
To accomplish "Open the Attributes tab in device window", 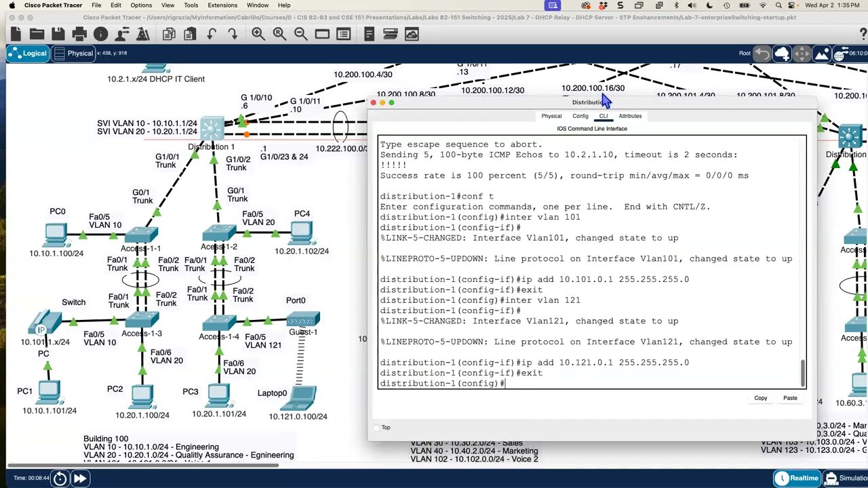I will tap(630, 116).
